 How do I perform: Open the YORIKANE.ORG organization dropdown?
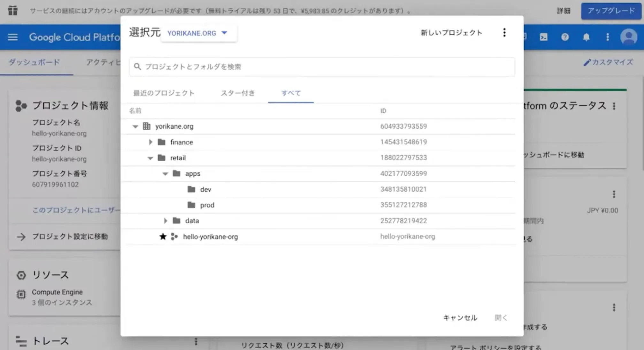[199, 33]
